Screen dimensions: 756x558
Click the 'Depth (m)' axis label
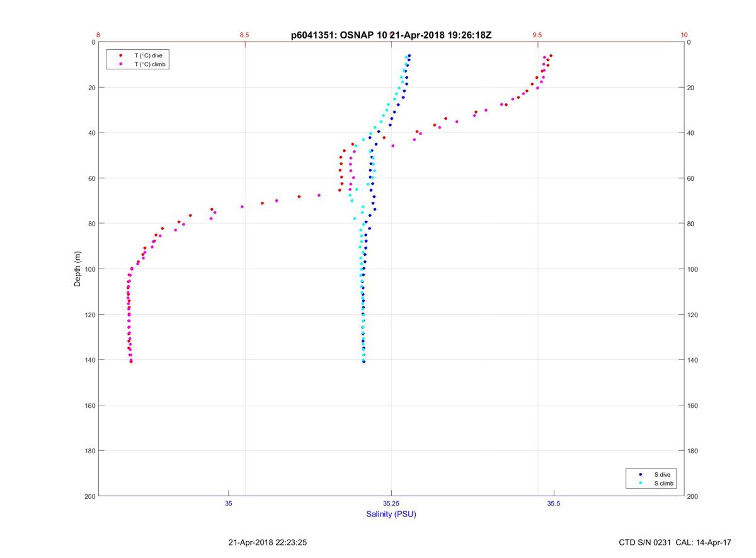77,269
